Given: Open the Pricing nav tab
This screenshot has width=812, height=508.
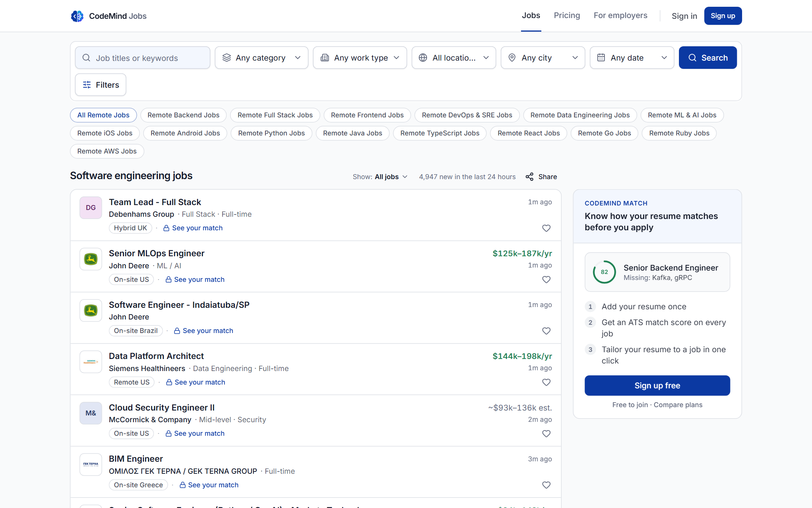Looking at the screenshot, I should tap(567, 15).
